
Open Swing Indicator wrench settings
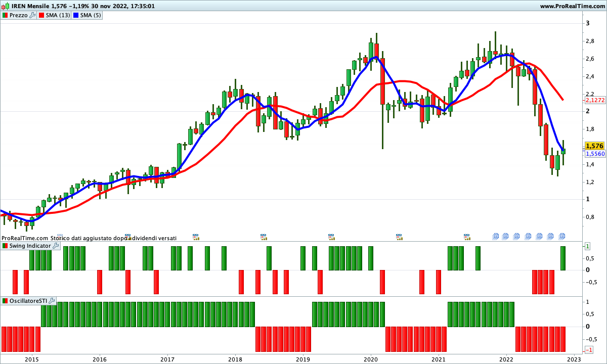pos(56,246)
